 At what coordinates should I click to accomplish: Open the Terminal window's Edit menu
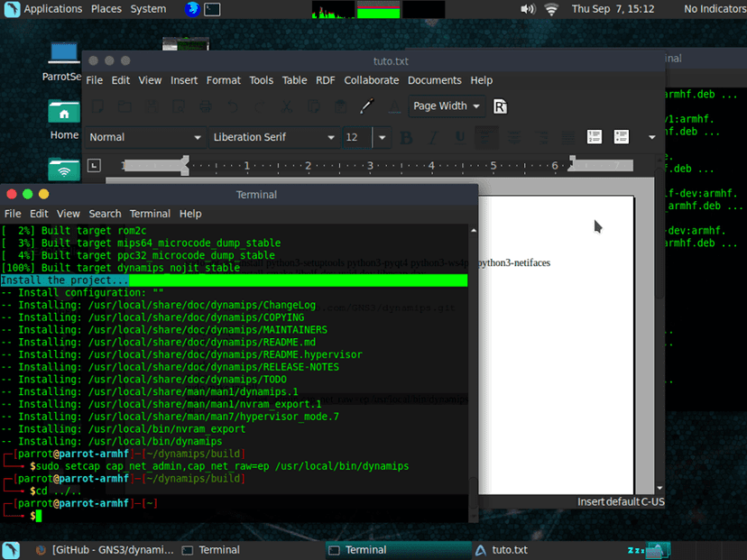tap(39, 214)
